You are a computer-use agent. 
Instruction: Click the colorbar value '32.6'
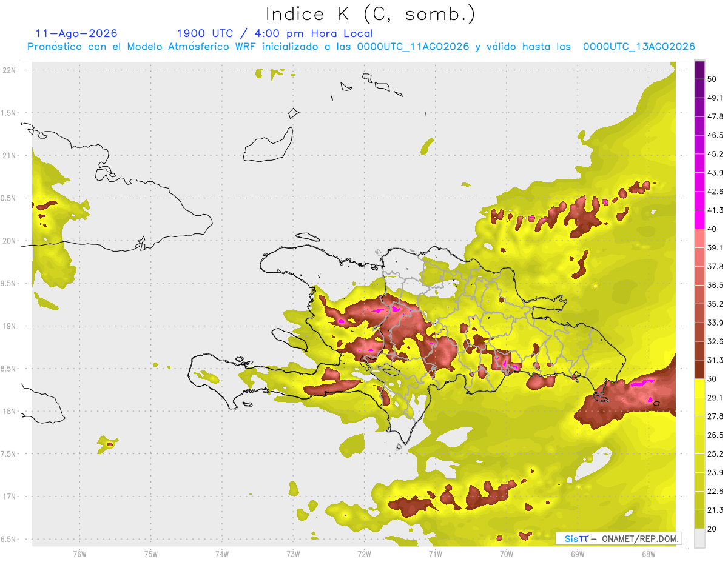pyautogui.click(x=715, y=341)
